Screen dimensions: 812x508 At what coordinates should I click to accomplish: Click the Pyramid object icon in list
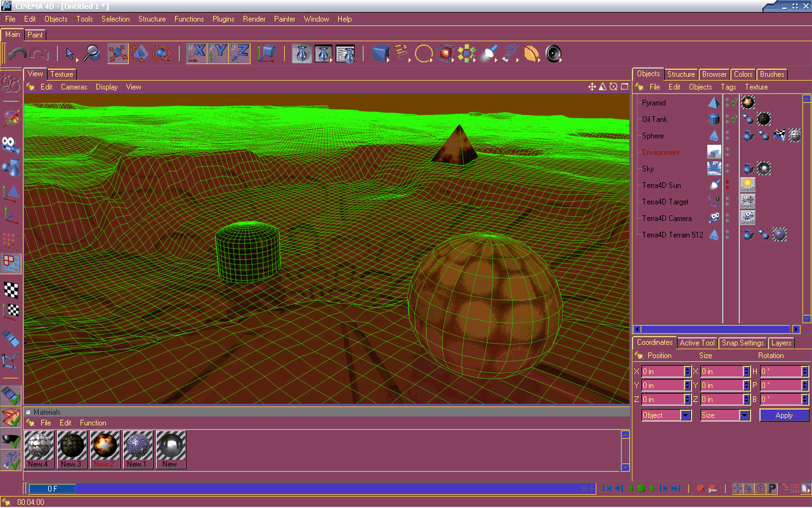[x=714, y=102]
